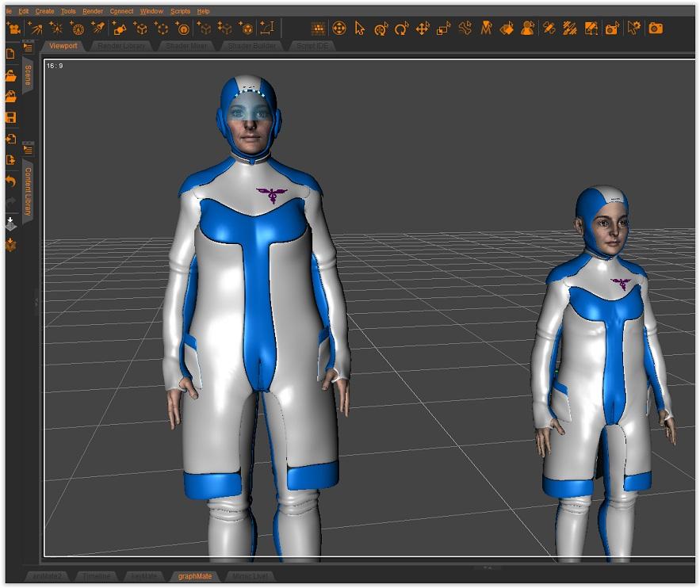
Task: Open the Connect menu
Action: [121, 11]
